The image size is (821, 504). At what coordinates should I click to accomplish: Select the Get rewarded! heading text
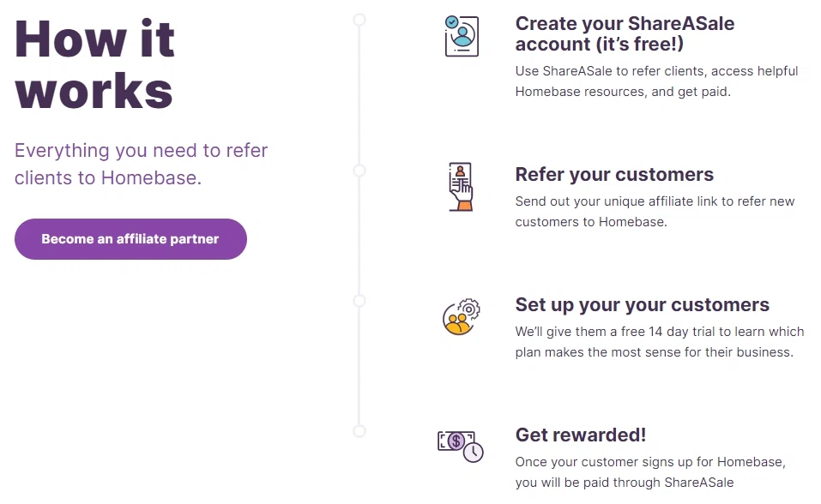point(581,435)
